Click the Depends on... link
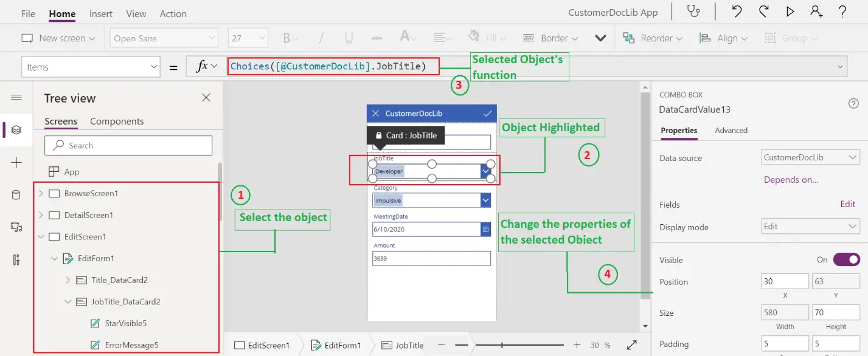The width and height of the screenshot is (868, 356). tap(791, 180)
